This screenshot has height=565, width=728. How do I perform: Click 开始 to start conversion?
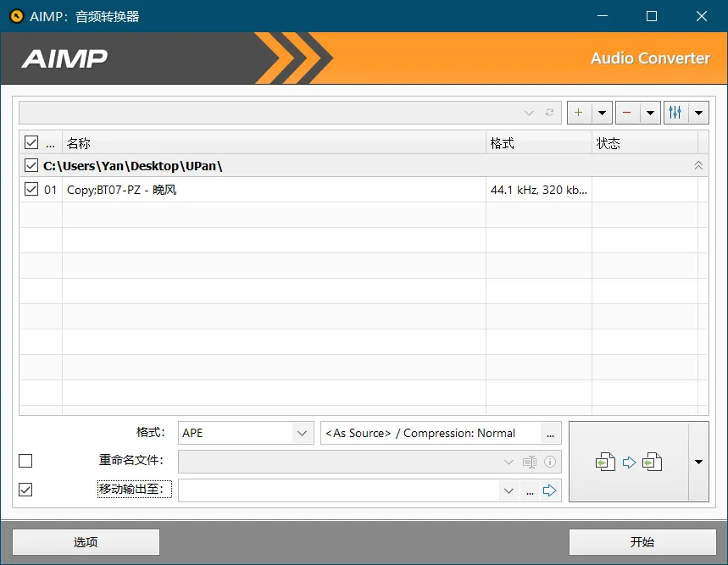[642, 542]
